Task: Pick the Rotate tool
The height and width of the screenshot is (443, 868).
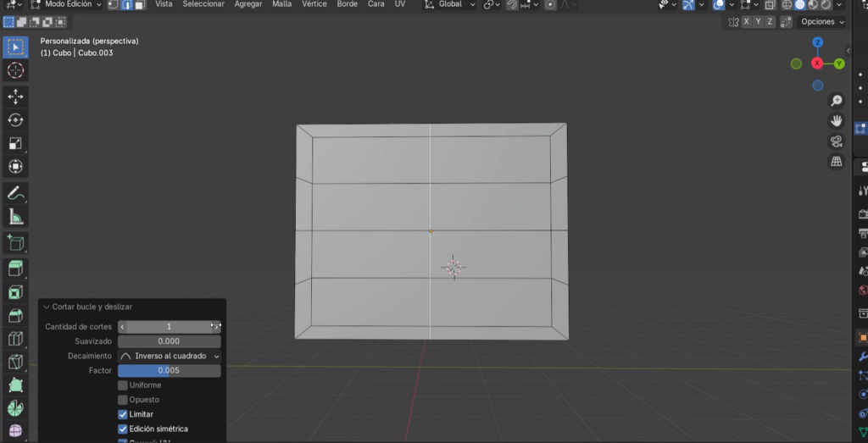Action: pos(15,120)
